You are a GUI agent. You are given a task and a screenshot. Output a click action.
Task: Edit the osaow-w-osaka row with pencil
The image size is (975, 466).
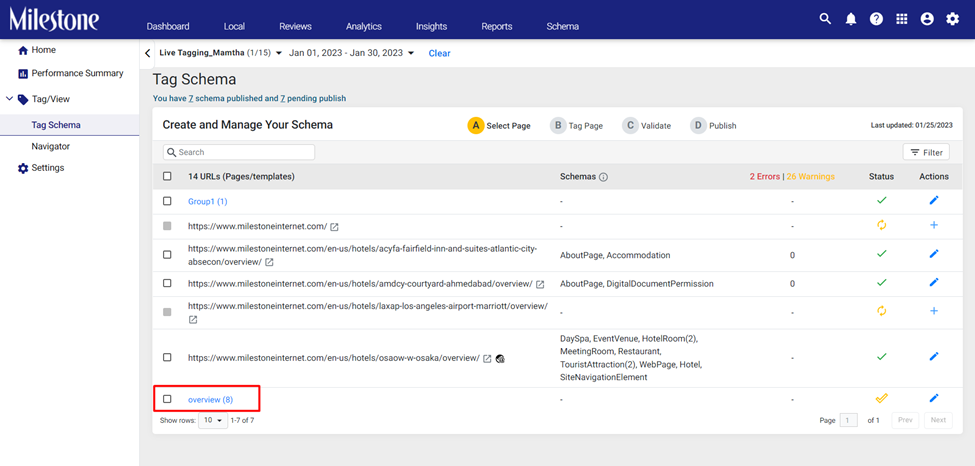(x=933, y=356)
